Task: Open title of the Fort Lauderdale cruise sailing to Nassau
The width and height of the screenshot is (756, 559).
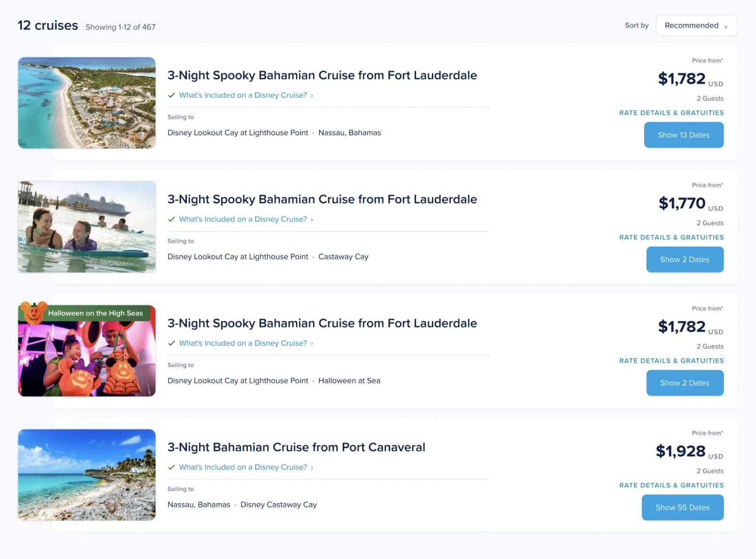Action: (322, 75)
